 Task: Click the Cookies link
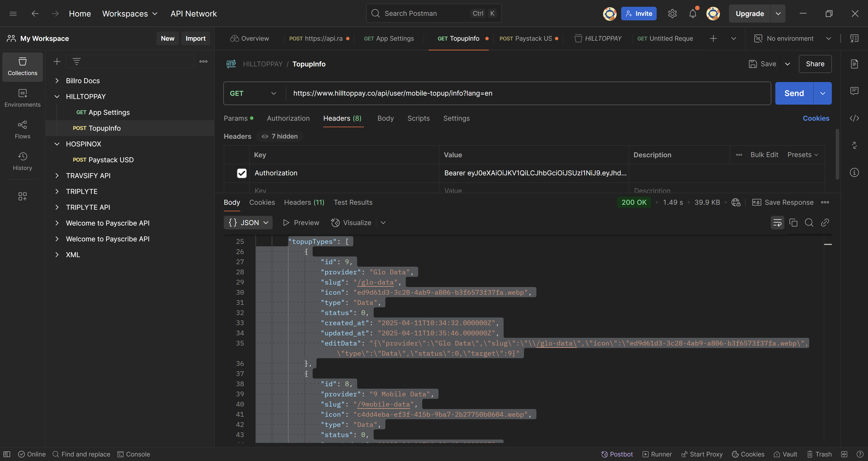(x=816, y=118)
